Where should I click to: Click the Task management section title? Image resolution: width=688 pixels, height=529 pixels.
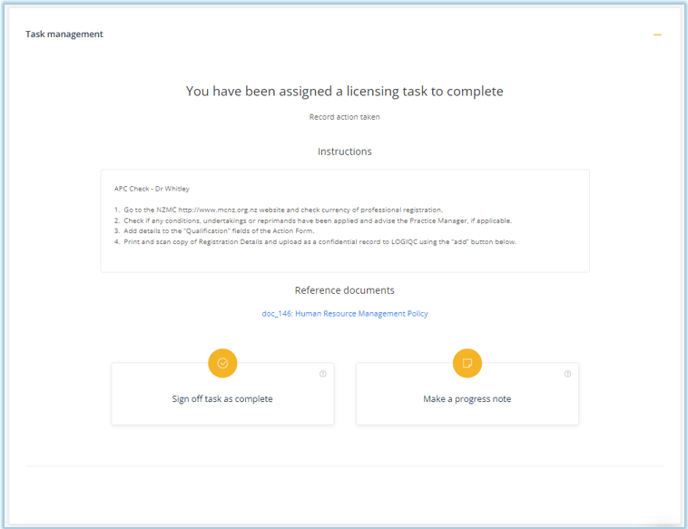pyautogui.click(x=64, y=34)
